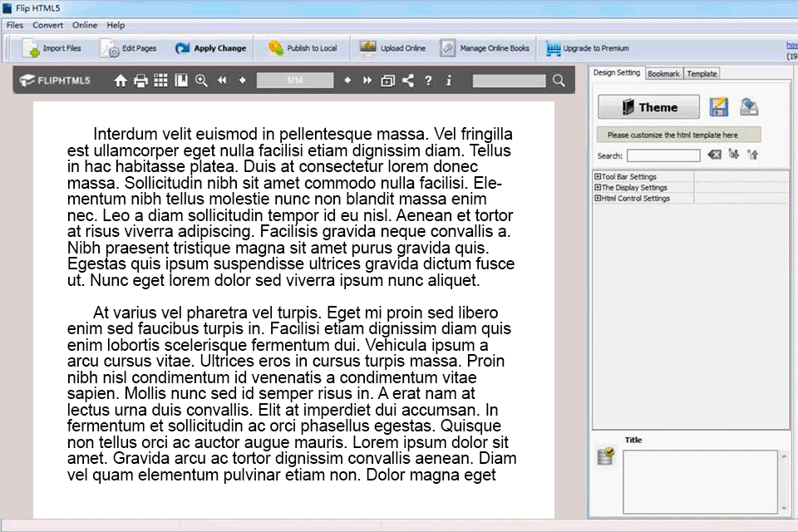Click Apply Change button
This screenshot has width=798, height=532.
(x=210, y=48)
